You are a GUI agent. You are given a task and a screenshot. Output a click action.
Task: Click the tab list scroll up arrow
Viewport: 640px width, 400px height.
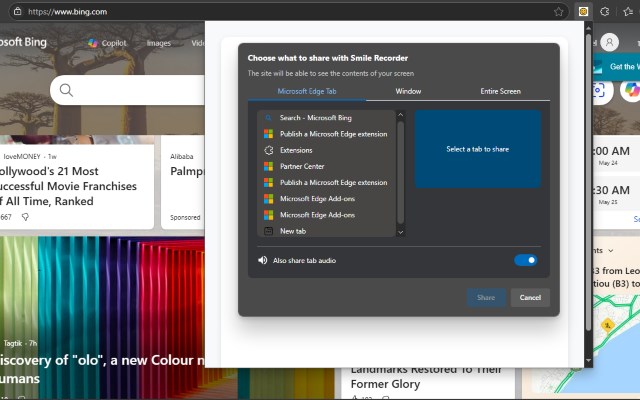pos(400,115)
